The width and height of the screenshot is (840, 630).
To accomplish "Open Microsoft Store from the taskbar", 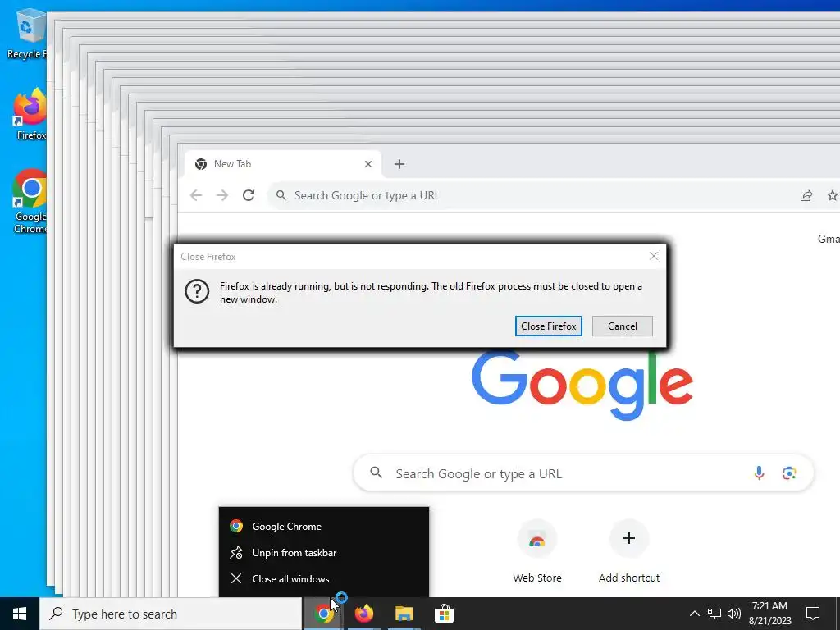I will tap(444, 614).
